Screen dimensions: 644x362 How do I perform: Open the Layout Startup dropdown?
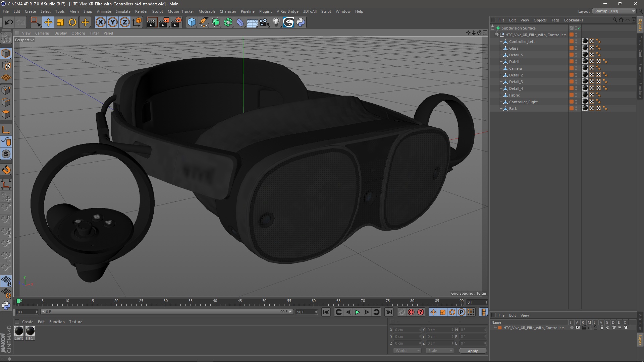tap(614, 11)
